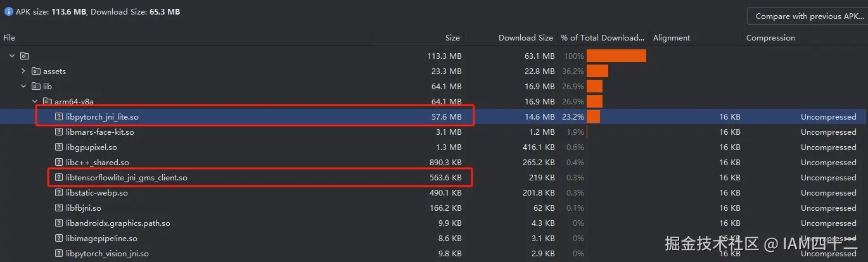This screenshot has width=868, height=262.
Task: Click the lib folder icon
Action: [36, 87]
